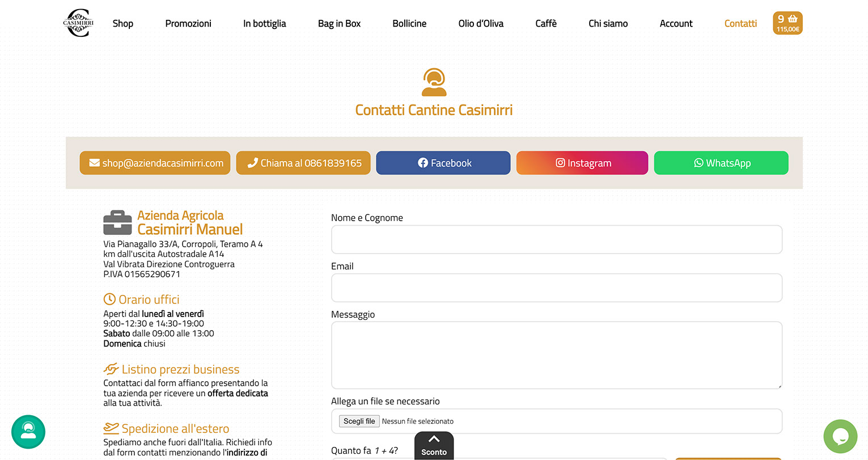Open the Facebook page button
This screenshot has height=460, width=868.
443,163
